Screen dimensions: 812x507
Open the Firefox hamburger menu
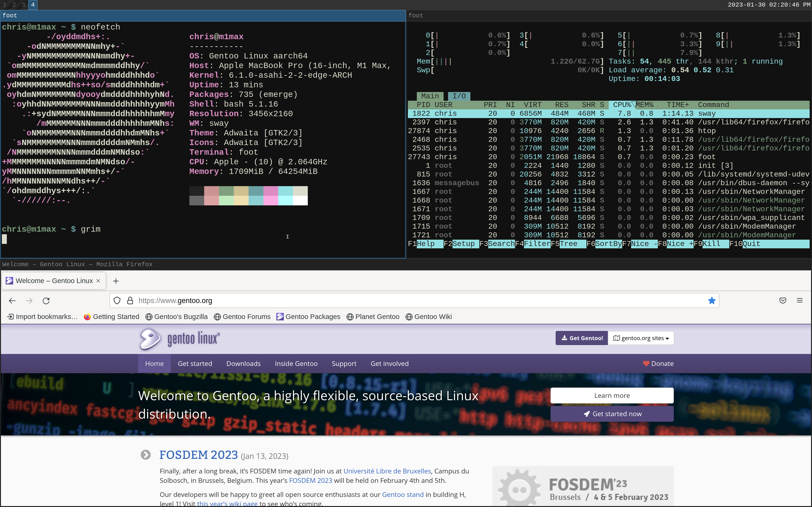(800, 301)
